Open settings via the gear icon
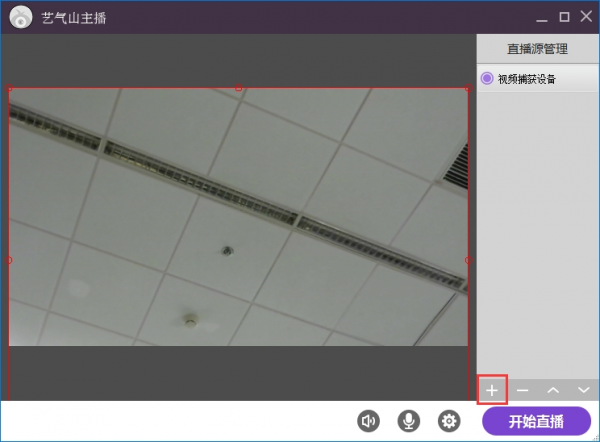 (449, 421)
